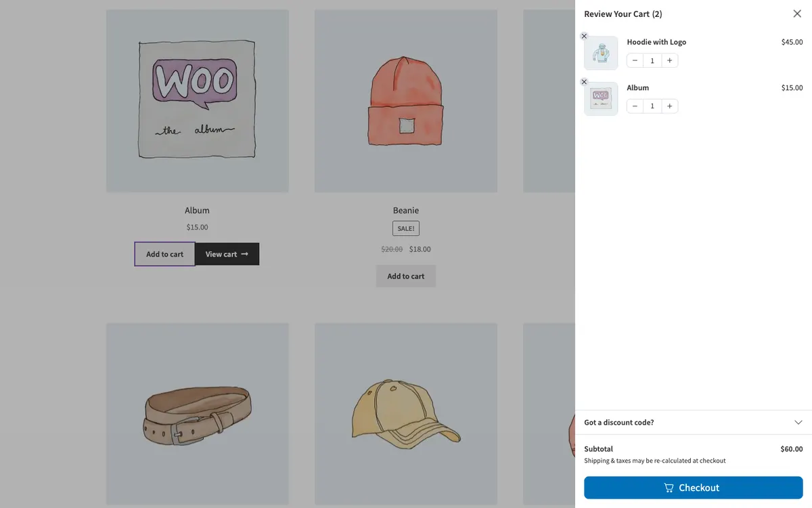Open the Beanie product image

tap(406, 101)
